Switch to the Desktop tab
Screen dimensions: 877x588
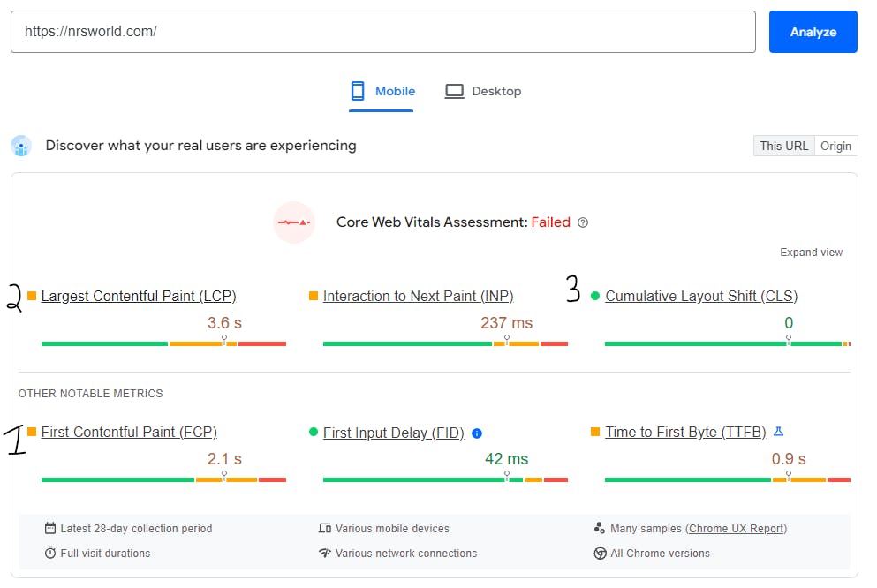click(484, 91)
